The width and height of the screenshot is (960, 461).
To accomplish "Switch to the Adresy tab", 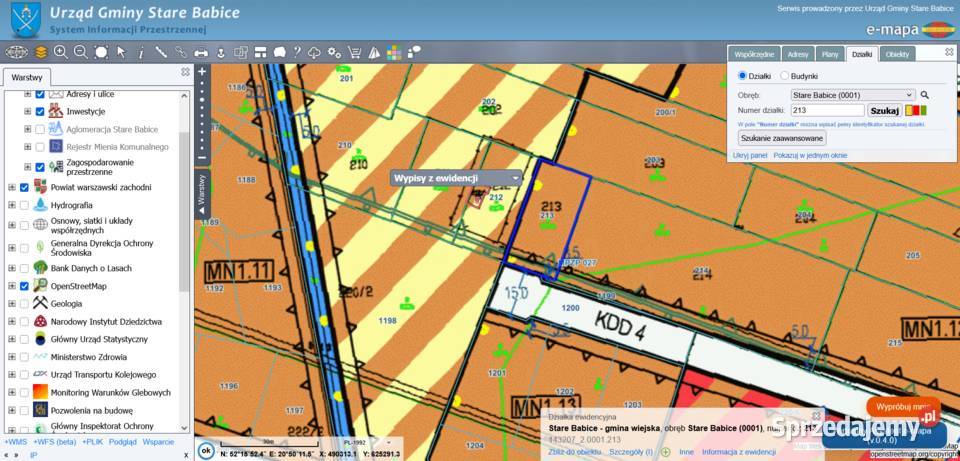I will (798, 54).
